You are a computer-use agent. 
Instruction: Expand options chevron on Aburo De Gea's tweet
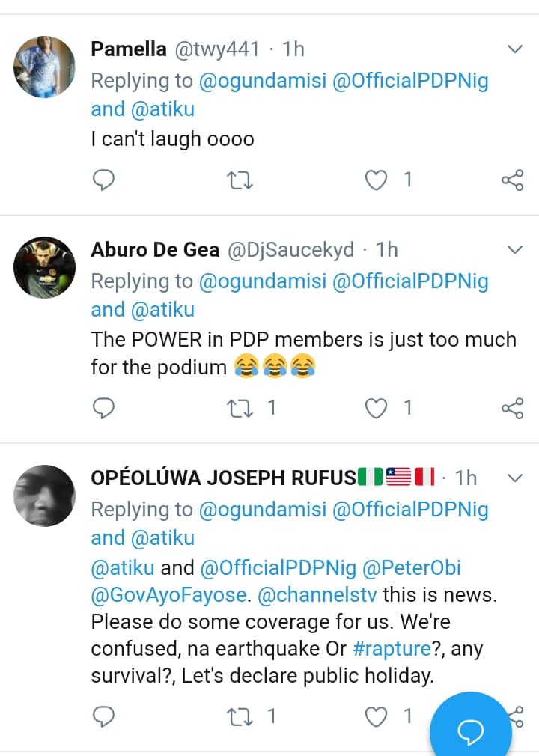[515, 249]
